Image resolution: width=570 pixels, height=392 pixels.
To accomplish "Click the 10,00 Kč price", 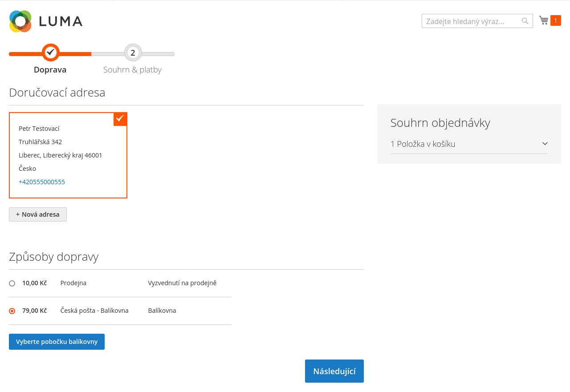I will [x=34, y=283].
